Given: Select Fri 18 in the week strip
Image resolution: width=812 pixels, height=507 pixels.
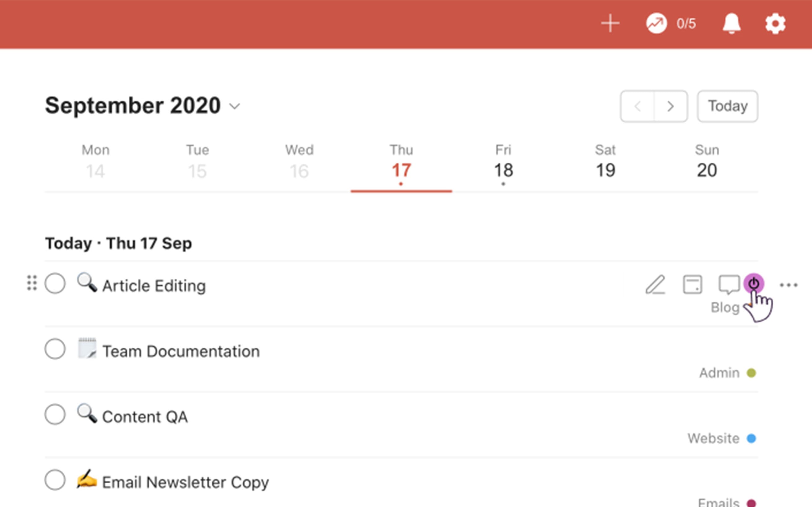Looking at the screenshot, I should [503, 164].
